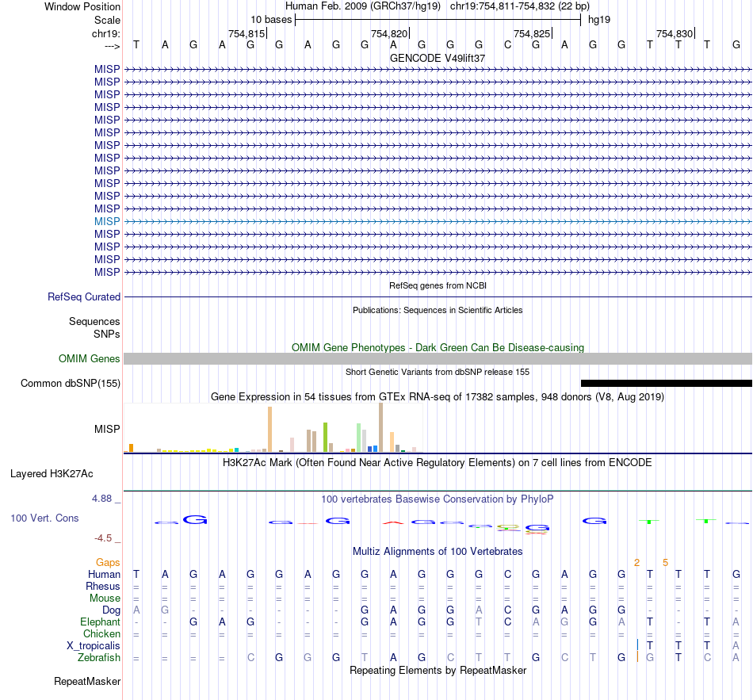Image resolution: width=753 pixels, height=700 pixels.
Task: Click the 754,825 ruler position marker
Action: tap(532, 33)
